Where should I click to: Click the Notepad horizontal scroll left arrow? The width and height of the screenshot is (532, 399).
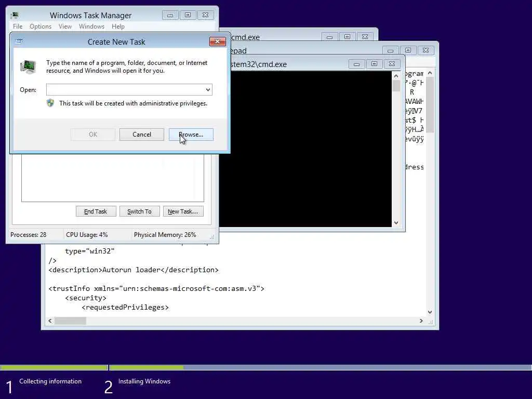[x=50, y=321]
